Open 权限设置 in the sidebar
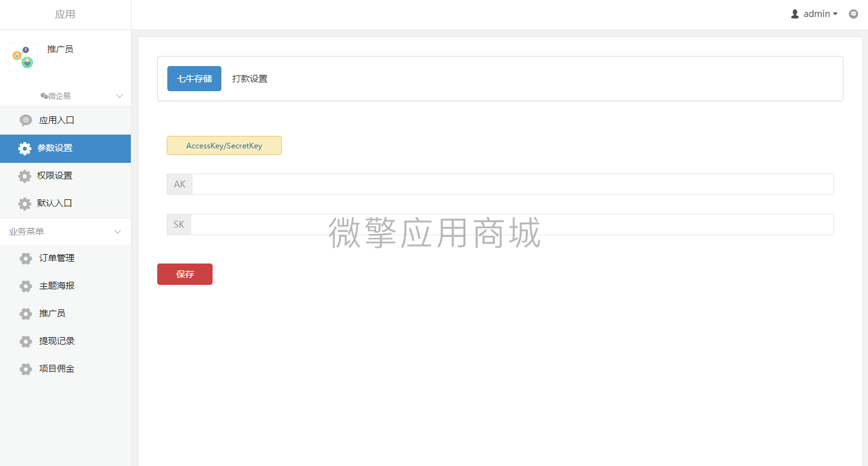The height and width of the screenshot is (466, 868). pos(65,176)
